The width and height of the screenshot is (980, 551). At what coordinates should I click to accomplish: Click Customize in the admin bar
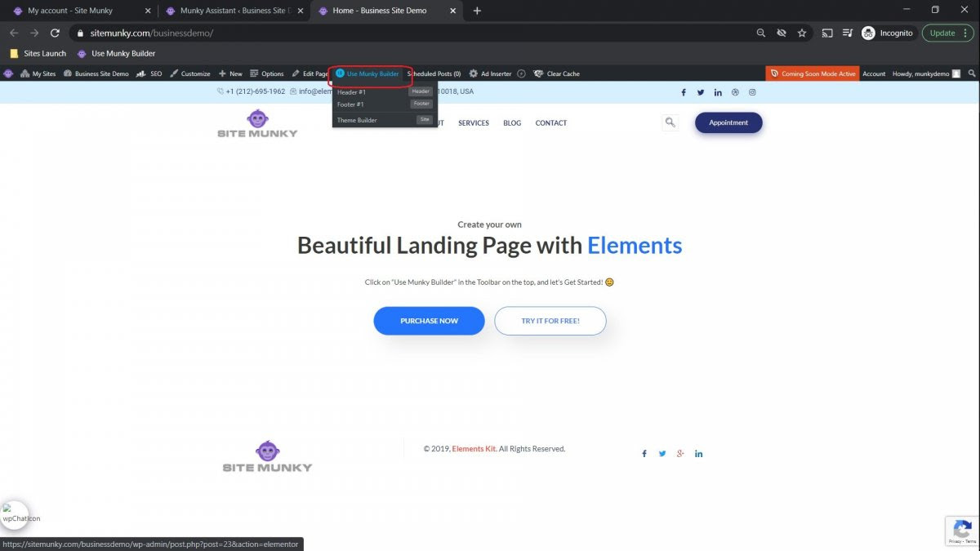tap(190, 73)
